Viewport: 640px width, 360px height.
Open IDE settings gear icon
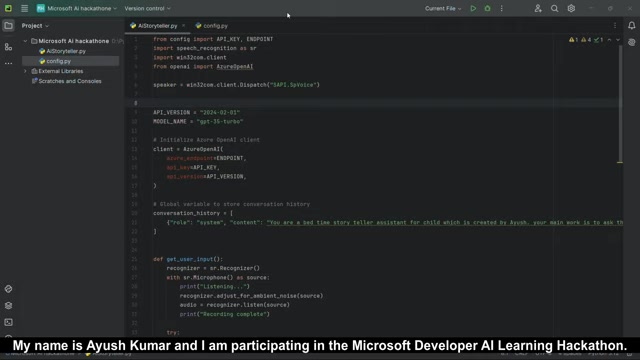coord(571,8)
